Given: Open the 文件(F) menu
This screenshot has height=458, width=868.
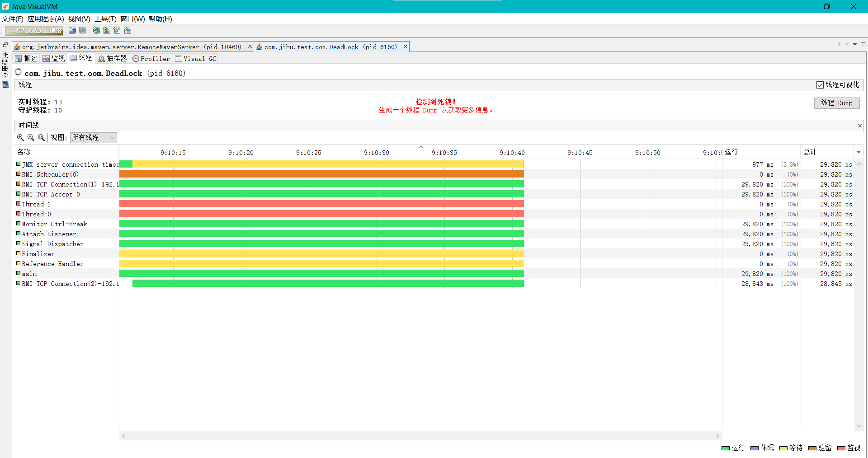Looking at the screenshot, I should point(13,19).
